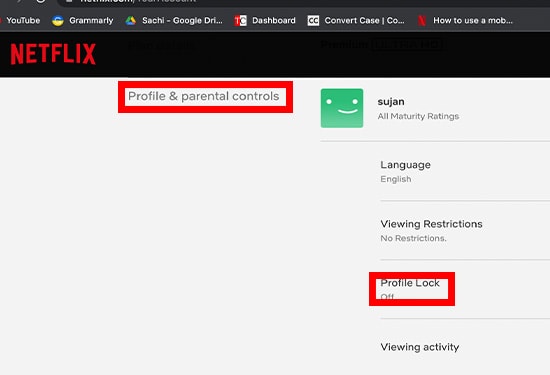Click the Google Drive bookmark icon
This screenshot has width=550, height=375.
coord(130,21)
